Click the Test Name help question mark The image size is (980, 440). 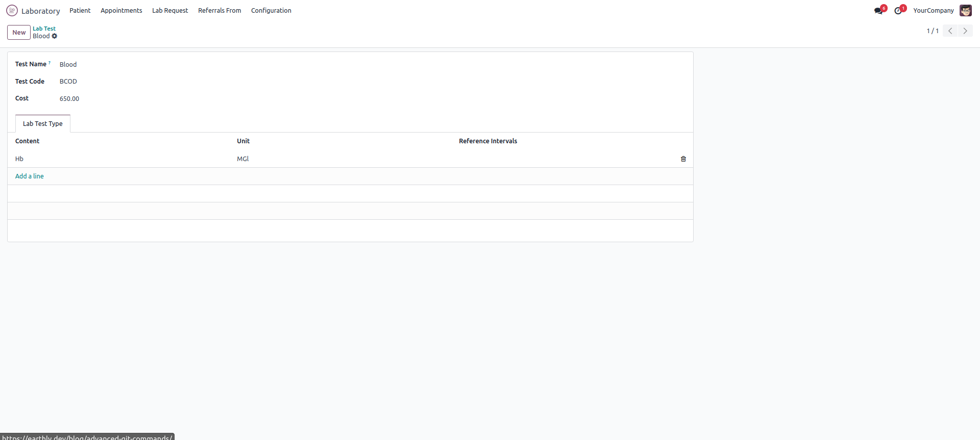tap(50, 63)
